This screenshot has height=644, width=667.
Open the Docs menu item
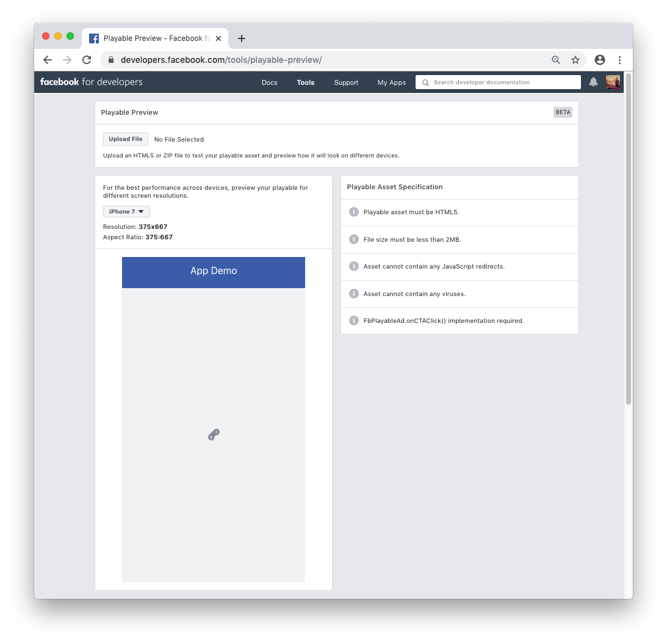click(269, 82)
